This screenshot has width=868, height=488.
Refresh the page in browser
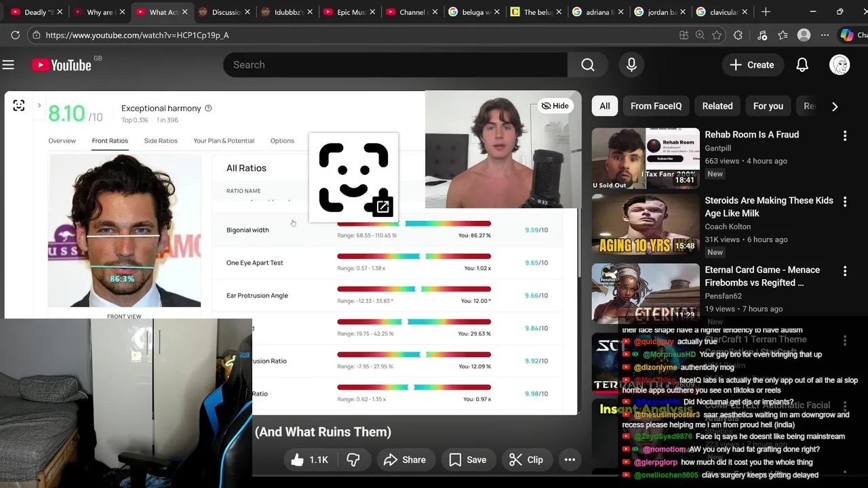(15, 35)
